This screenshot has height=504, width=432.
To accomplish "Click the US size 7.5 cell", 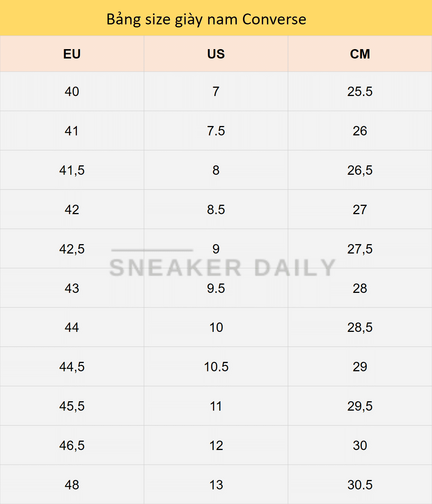I will tap(216, 131).
